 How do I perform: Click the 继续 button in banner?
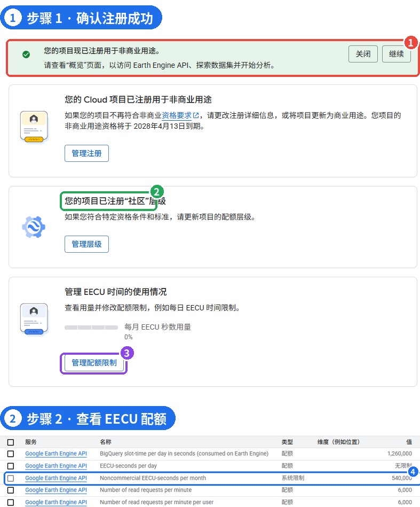(396, 54)
